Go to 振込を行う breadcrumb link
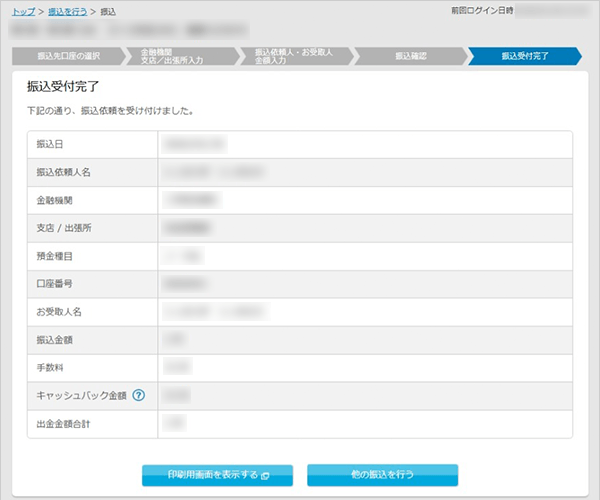600x500 pixels. [x=67, y=11]
